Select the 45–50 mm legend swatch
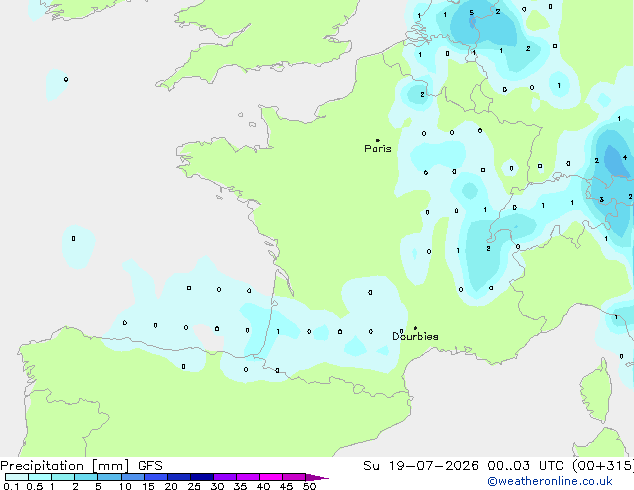Screen dimensions: 634x490 pyautogui.click(x=294, y=477)
